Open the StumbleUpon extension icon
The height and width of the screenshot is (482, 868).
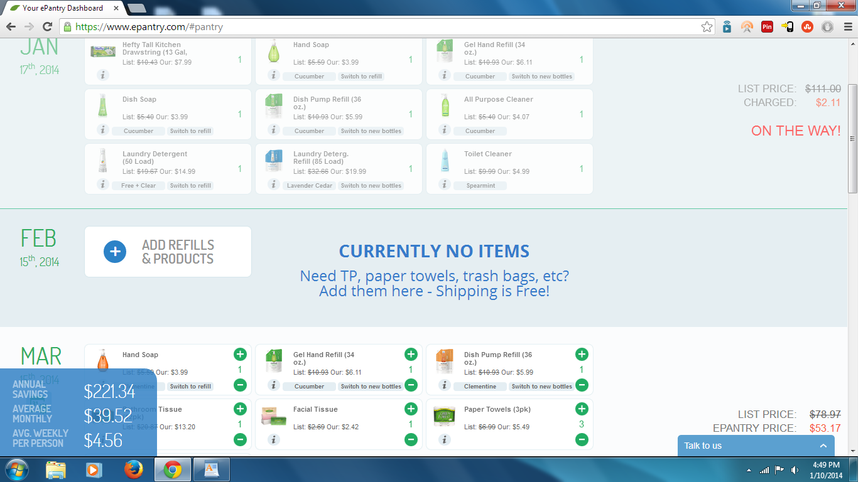tap(807, 27)
